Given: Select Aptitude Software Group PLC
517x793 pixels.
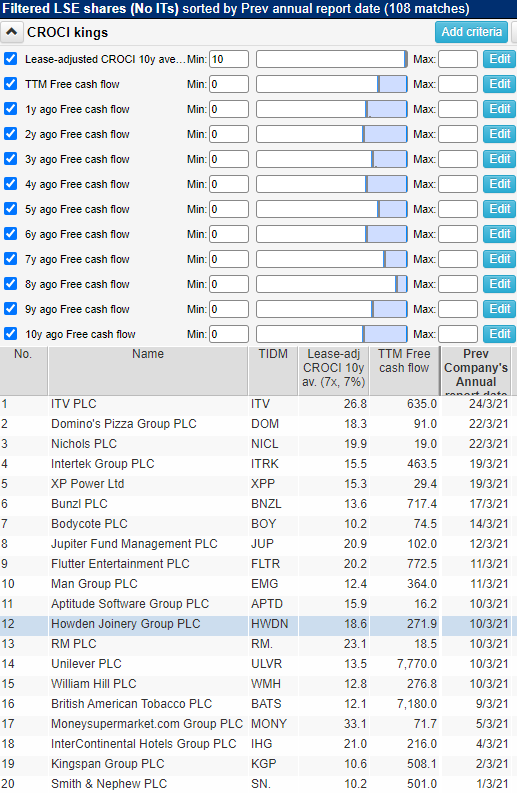Looking at the screenshot, I should pyautogui.click(x=256, y=603).
